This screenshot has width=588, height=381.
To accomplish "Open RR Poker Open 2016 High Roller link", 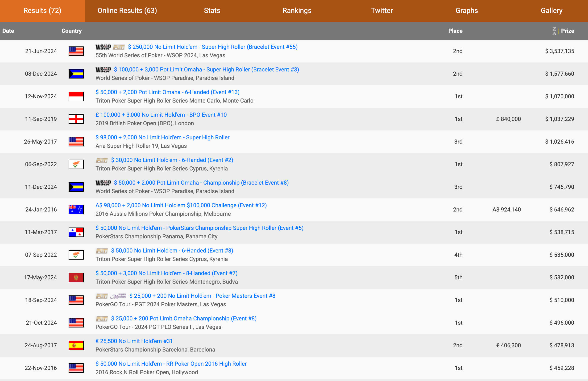I will coord(171,364).
